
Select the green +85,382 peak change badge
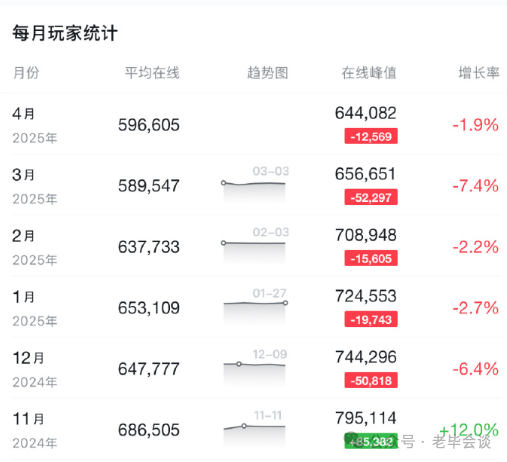[x=371, y=441]
